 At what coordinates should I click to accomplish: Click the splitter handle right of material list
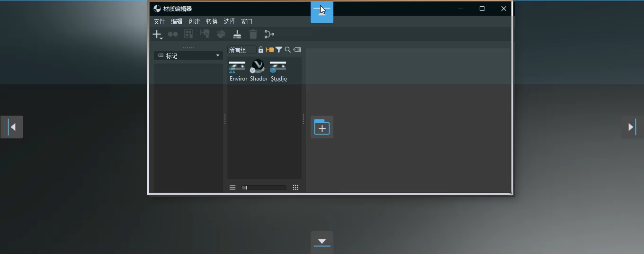click(304, 119)
